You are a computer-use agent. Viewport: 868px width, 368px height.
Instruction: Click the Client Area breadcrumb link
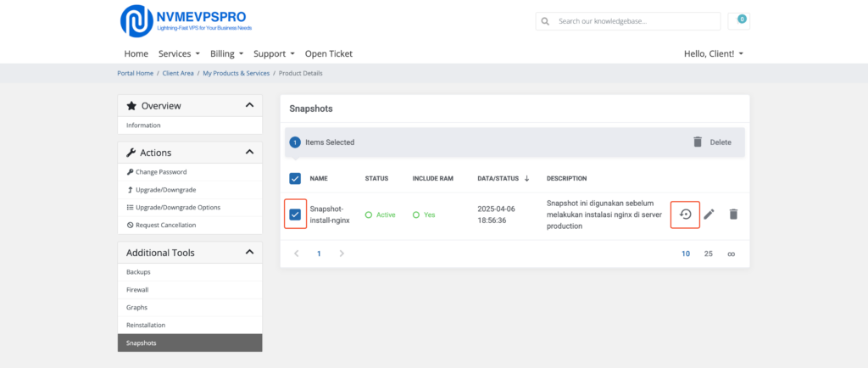[x=178, y=74]
